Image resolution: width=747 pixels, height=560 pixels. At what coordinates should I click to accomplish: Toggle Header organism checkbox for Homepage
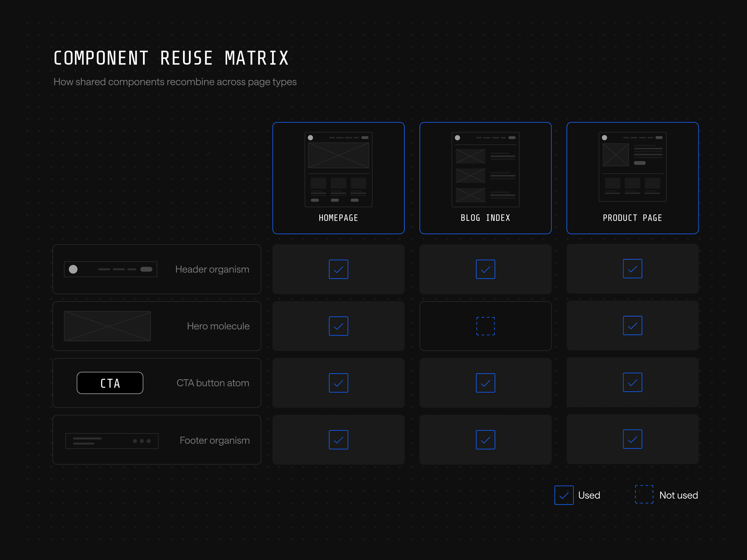(338, 269)
